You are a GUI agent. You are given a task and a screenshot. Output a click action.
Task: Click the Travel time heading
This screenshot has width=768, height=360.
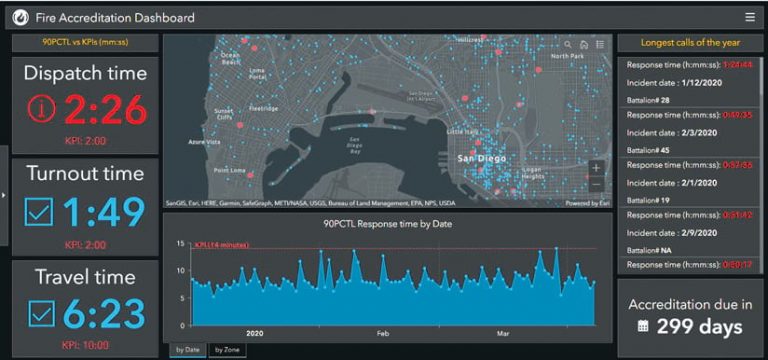85,277
